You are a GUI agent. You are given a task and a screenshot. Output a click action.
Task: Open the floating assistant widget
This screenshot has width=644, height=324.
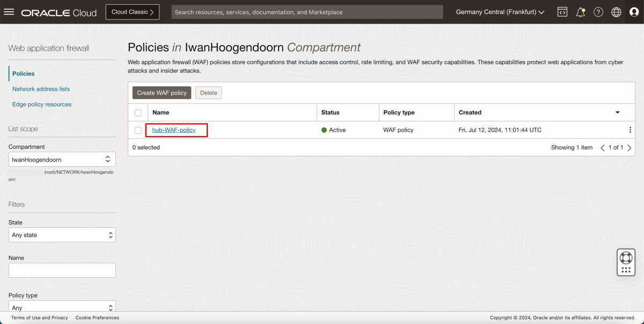point(626,262)
